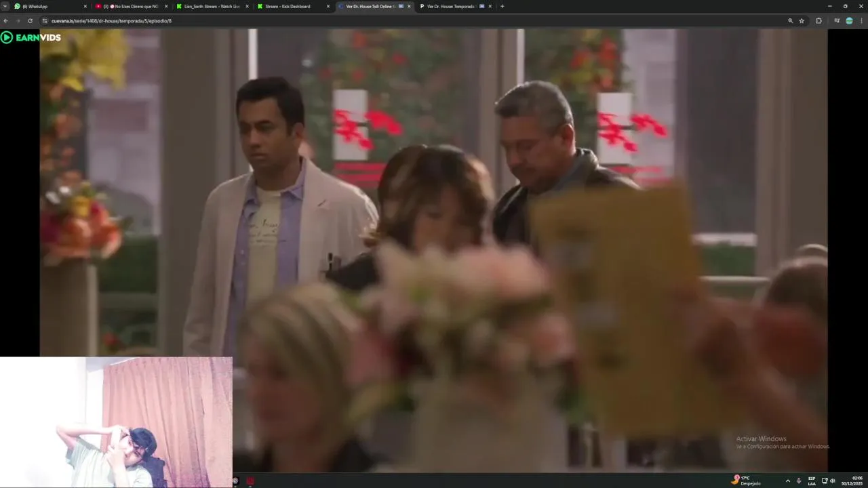The height and width of the screenshot is (488, 868).
Task: Click the browser Forward arrow
Action: (18, 21)
